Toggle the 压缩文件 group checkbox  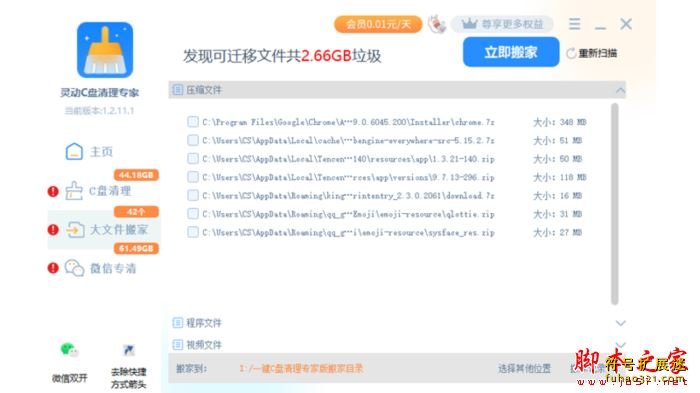(177, 90)
